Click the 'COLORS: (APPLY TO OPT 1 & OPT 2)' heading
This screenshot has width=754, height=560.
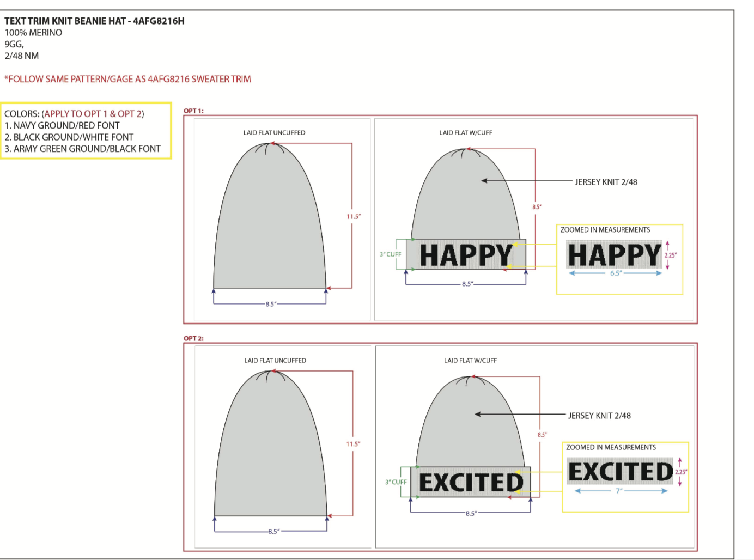74,114
